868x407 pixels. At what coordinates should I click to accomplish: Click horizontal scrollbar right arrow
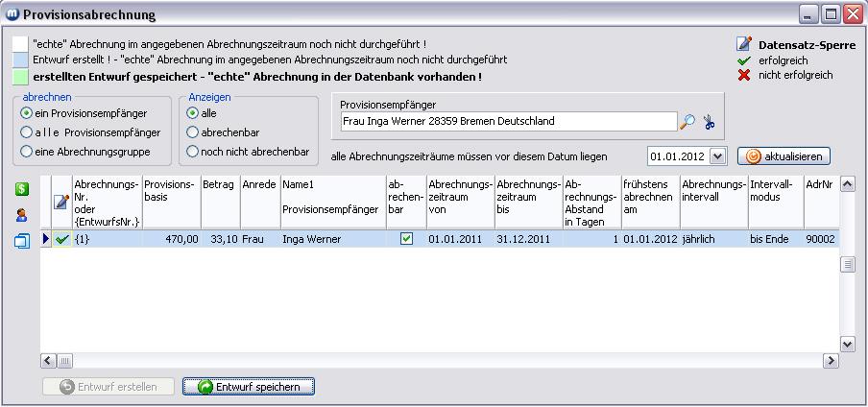coord(832,361)
